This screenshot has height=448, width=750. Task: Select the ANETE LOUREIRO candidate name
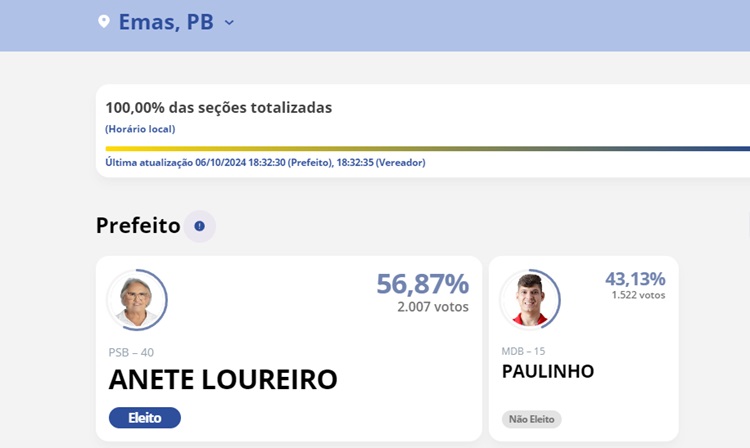click(223, 380)
